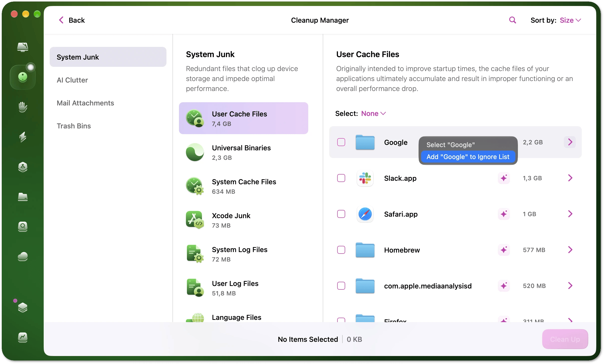This screenshot has height=364, width=604.
Task: Open the Protection hand icon in sidebar
Action: click(23, 107)
